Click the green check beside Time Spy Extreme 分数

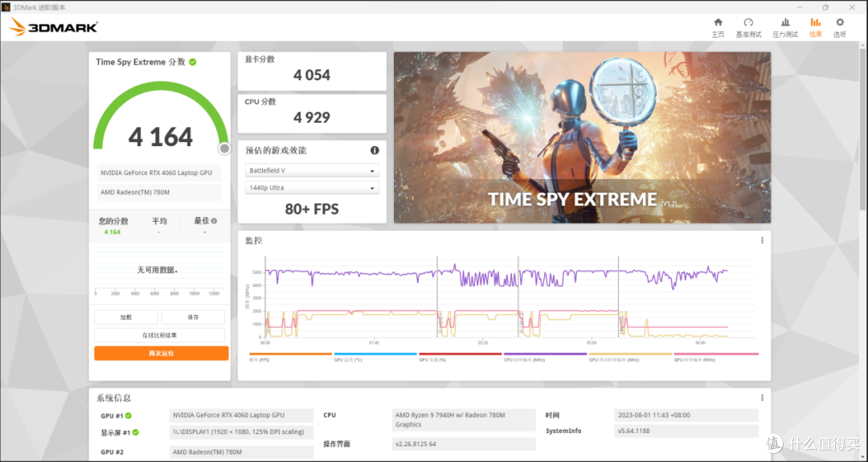click(x=193, y=62)
